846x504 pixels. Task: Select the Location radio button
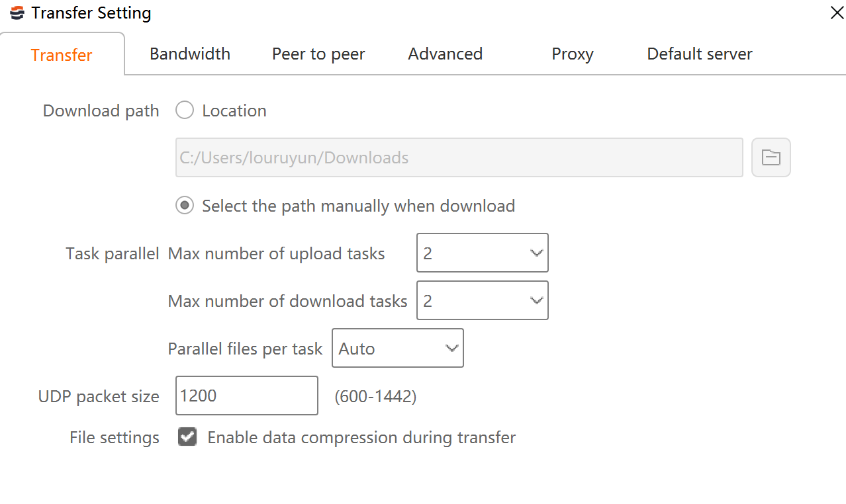coord(185,110)
